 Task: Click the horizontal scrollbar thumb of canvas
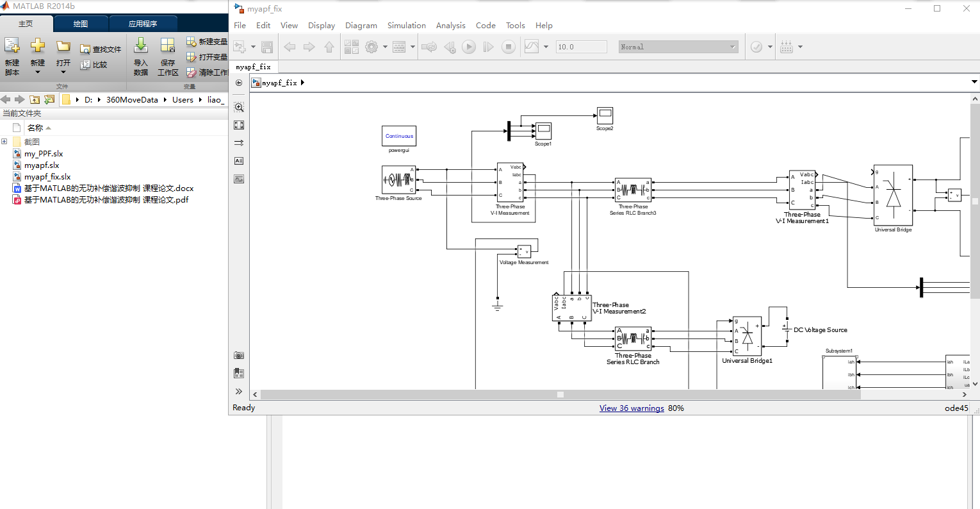[x=560, y=394]
